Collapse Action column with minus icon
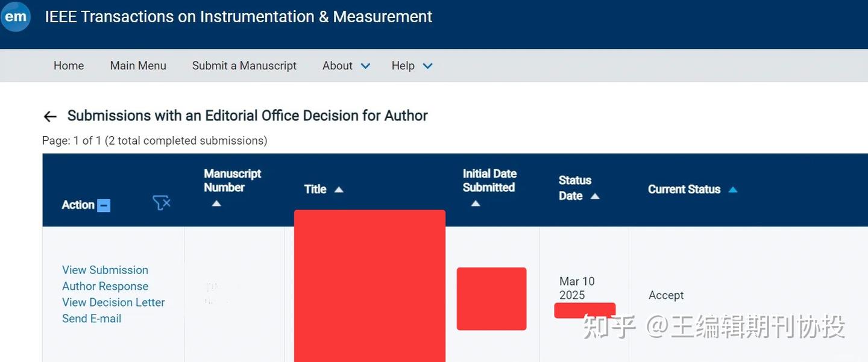 coord(104,205)
